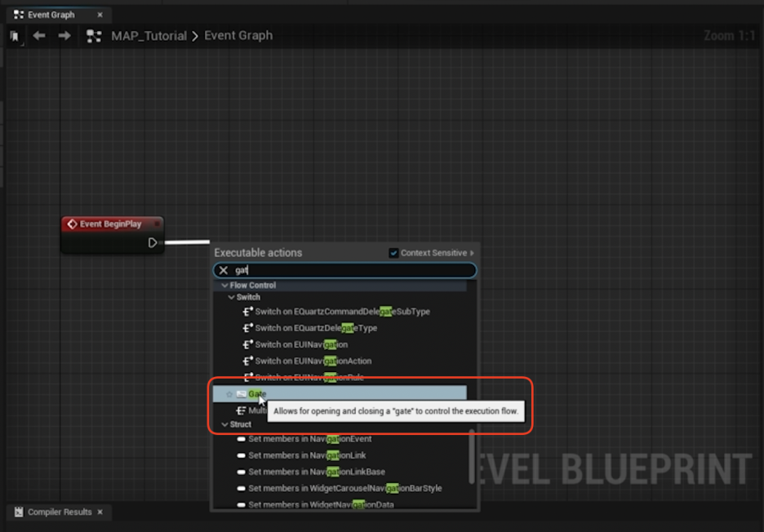This screenshot has height=532, width=764.
Task: Choose the Gate node entry
Action: pos(340,394)
